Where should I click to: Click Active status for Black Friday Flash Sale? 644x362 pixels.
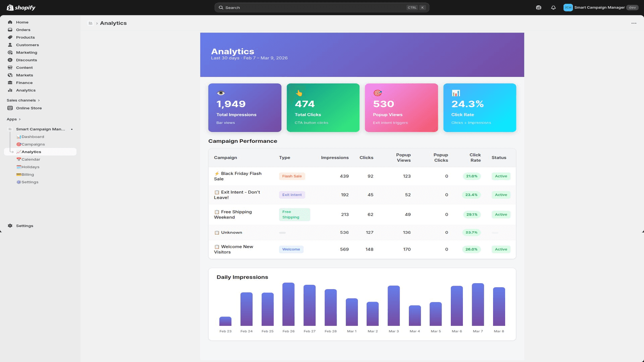coord(501,176)
